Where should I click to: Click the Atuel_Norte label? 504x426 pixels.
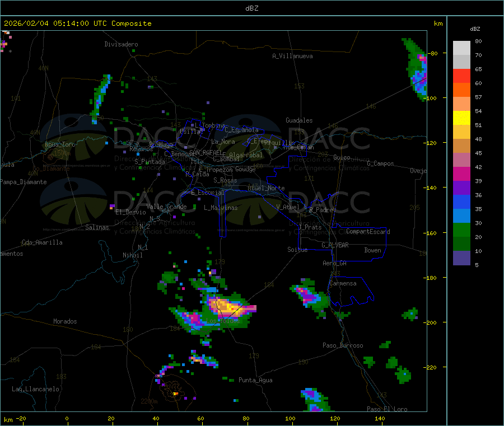click(266, 188)
